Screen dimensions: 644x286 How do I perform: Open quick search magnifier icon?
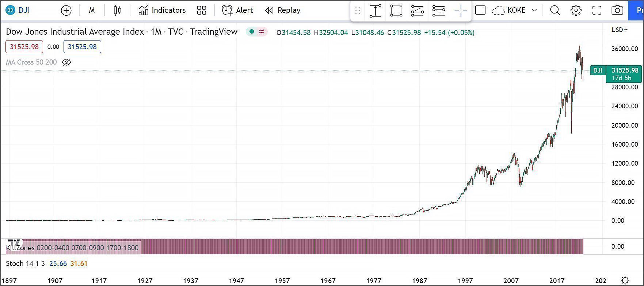click(x=555, y=11)
